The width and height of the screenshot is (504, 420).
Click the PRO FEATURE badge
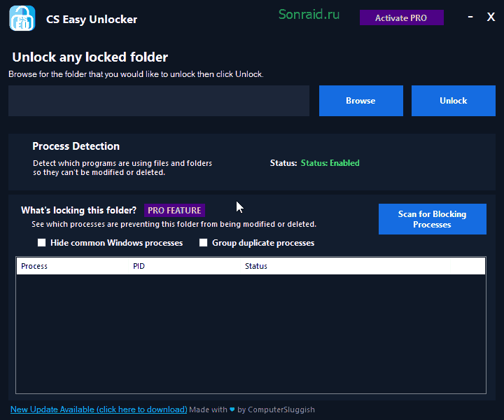tap(174, 211)
